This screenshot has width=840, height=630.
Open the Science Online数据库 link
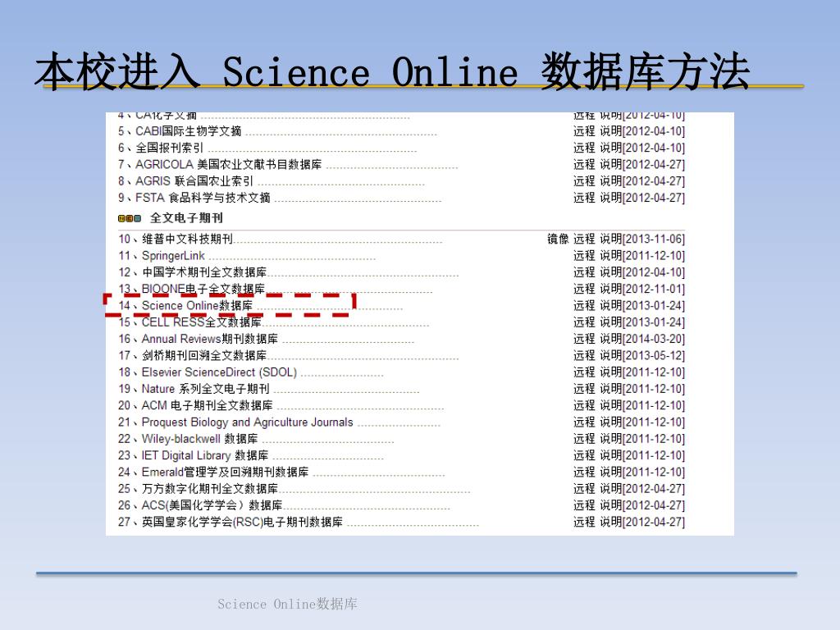click(197, 305)
